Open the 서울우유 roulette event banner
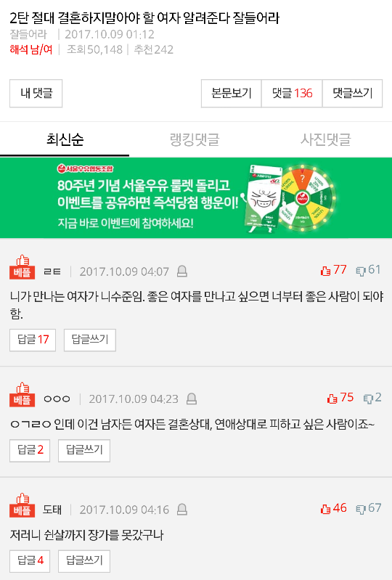The height and width of the screenshot is (580, 392). [x=196, y=198]
